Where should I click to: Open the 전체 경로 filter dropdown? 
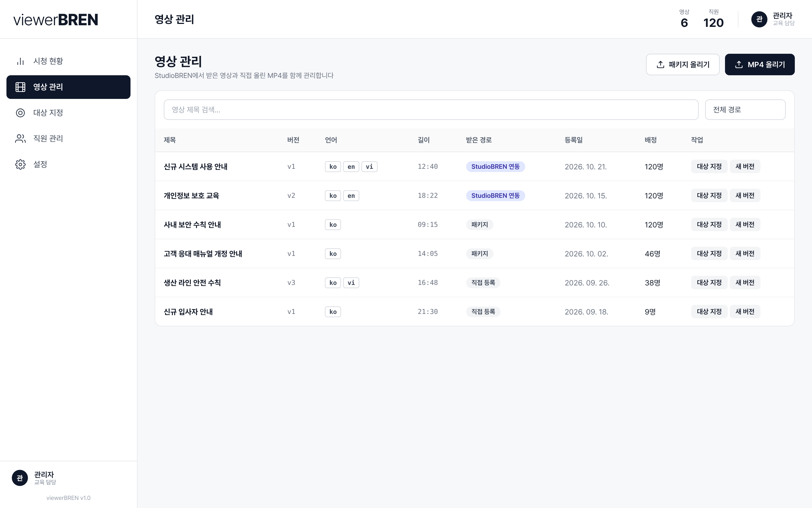[x=745, y=110]
